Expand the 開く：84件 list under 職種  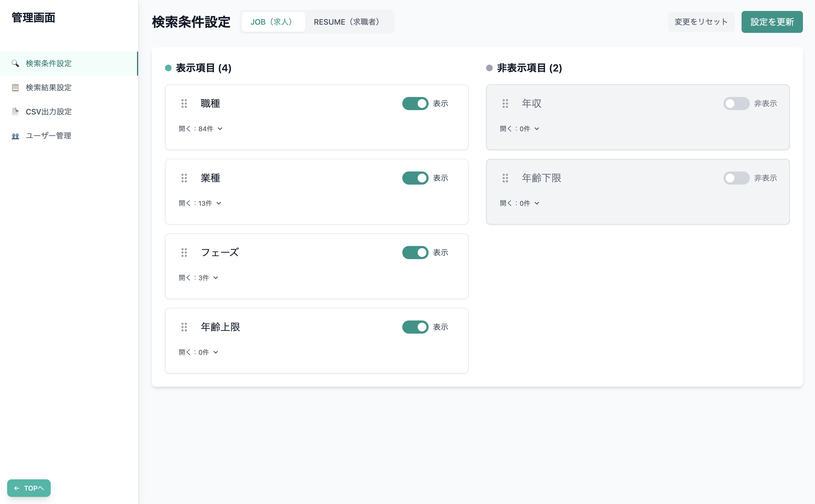click(x=200, y=128)
